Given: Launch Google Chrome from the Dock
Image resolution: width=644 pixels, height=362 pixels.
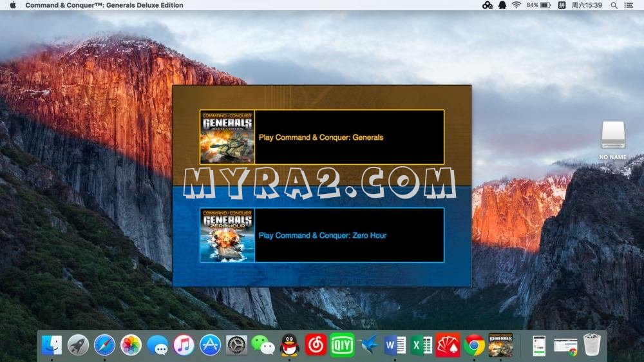Looking at the screenshot, I should (475, 345).
